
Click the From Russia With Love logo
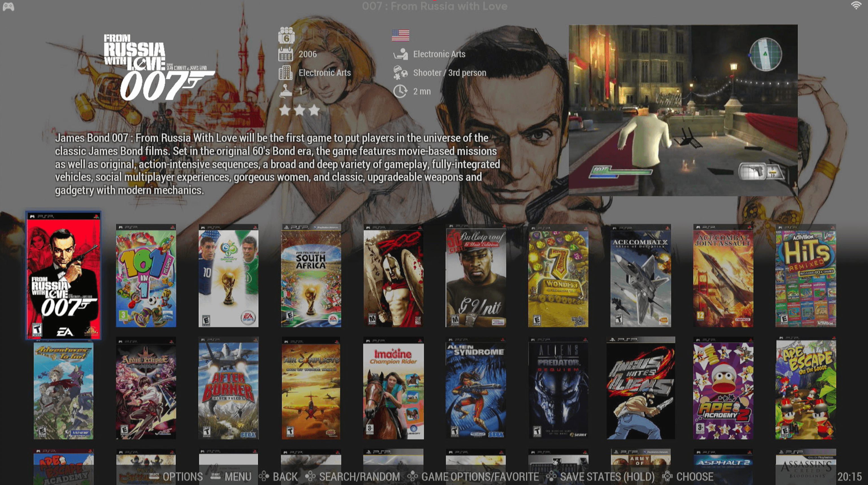click(159, 67)
